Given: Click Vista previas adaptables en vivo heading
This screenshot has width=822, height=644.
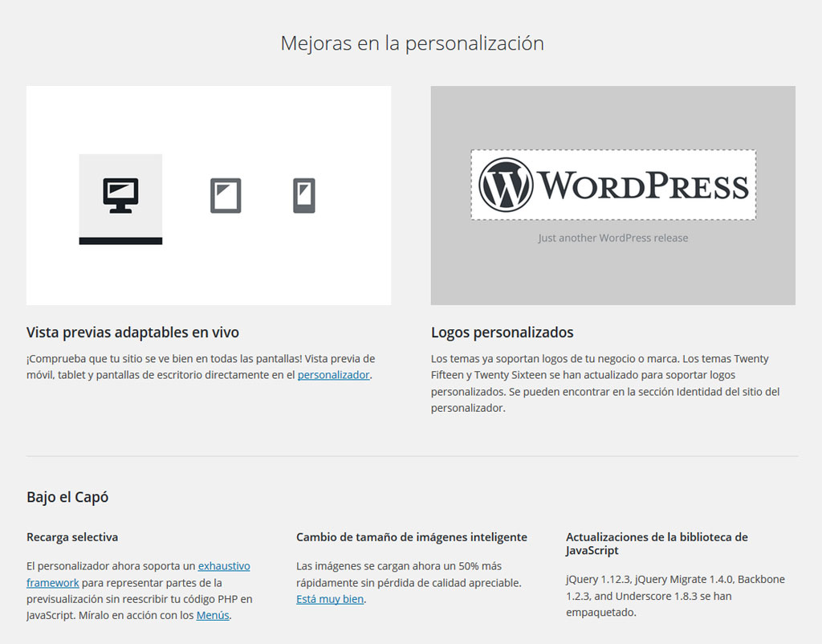Looking at the screenshot, I should [x=132, y=332].
